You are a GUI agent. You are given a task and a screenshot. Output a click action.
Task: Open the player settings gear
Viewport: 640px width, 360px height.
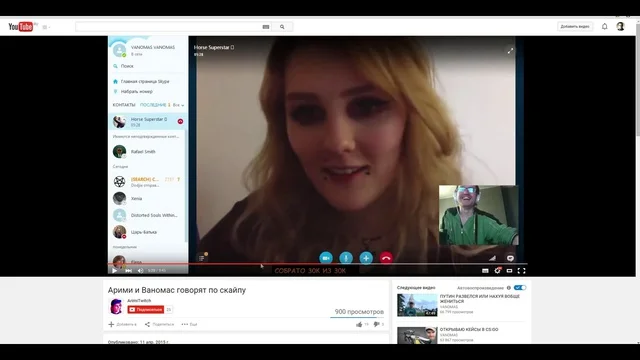(x=497, y=271)
